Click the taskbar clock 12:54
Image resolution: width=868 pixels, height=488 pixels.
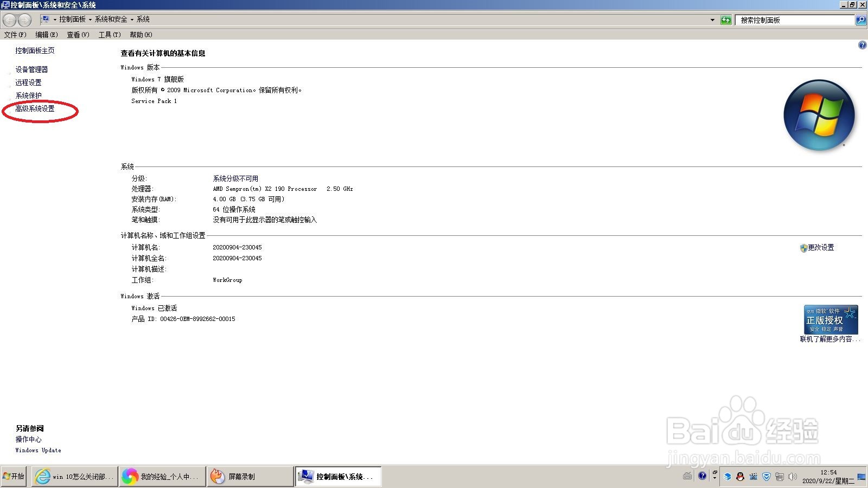[x=828, y=472]
